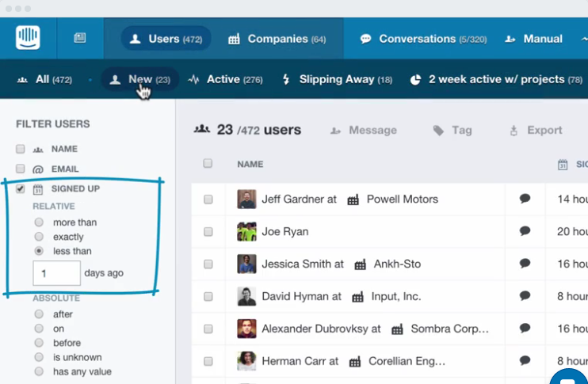Open the Corellian Eng company link

point(407,361)
